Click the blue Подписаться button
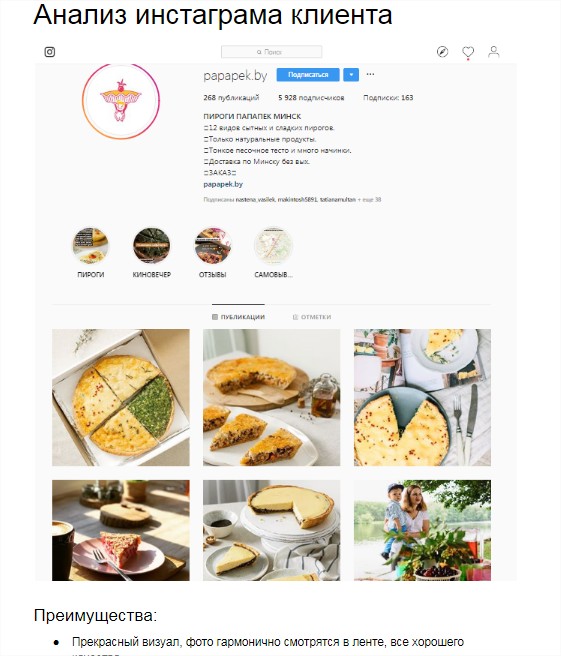The image size is (561, 656). pos(308,75)
